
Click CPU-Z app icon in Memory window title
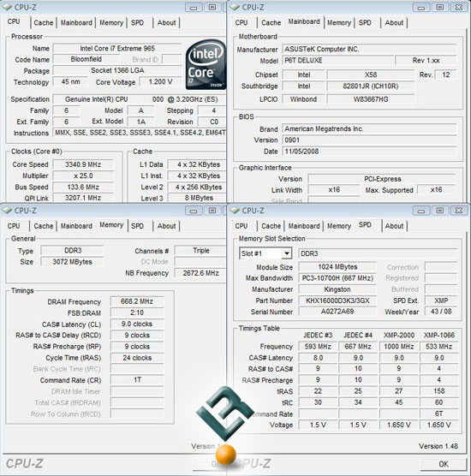click(x=7, y=210)
